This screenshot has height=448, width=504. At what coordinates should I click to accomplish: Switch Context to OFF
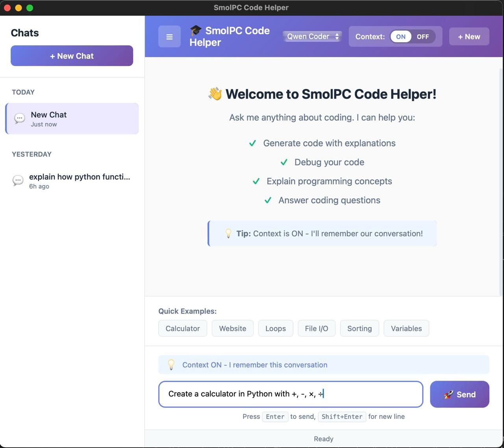pyautogui.click(x=423, y=37)
